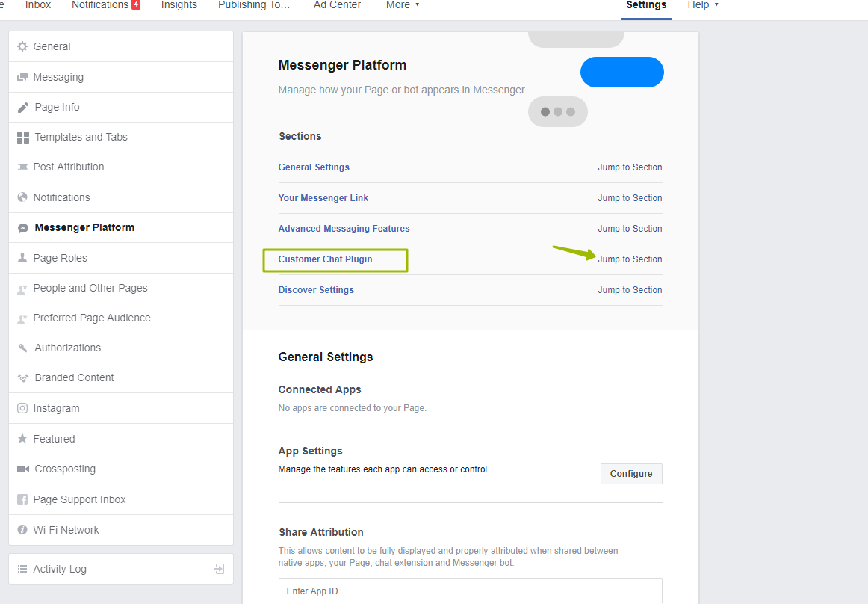Click the Instagram camera icon in sidebar
Image resolution: width=868 pixels, height=604 pixels.
point(22,408)
